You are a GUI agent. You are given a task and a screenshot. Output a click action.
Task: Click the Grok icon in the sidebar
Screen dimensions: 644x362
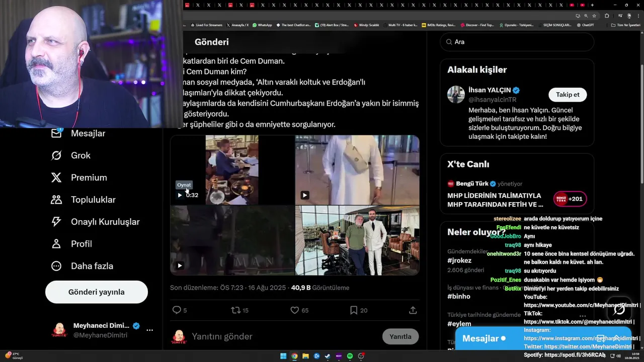(x=56, y=155)
